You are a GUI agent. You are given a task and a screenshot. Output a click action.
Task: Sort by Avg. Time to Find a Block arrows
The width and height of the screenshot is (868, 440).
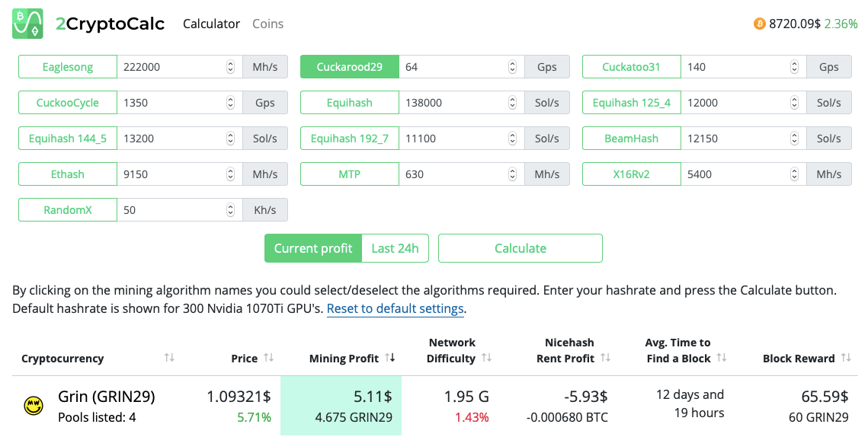(x=722, y=358)
